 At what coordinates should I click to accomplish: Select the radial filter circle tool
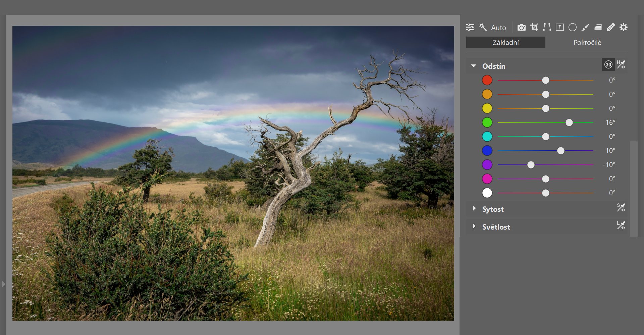[573, 27]
